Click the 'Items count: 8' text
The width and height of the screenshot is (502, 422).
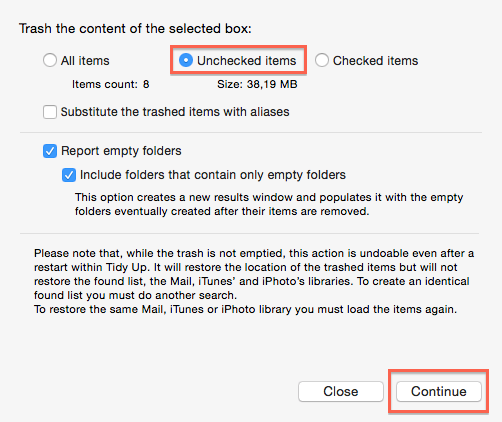tap(111, 84)
